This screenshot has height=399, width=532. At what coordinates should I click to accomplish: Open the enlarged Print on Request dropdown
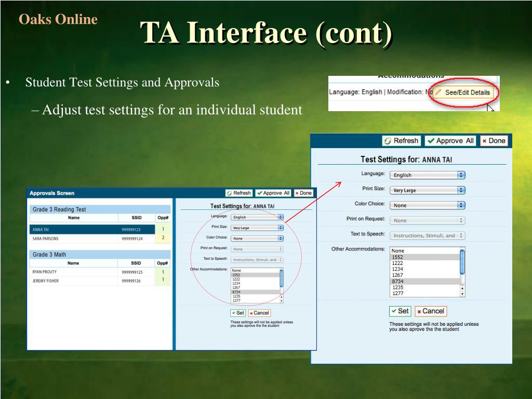coord(427,220)
